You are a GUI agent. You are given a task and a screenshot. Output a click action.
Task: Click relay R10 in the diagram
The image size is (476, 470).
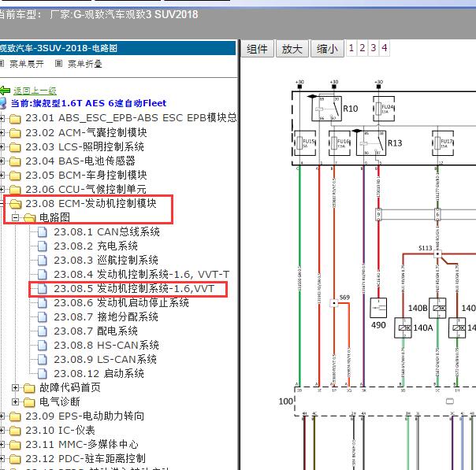pyautogui.click(x=327, y=109)
